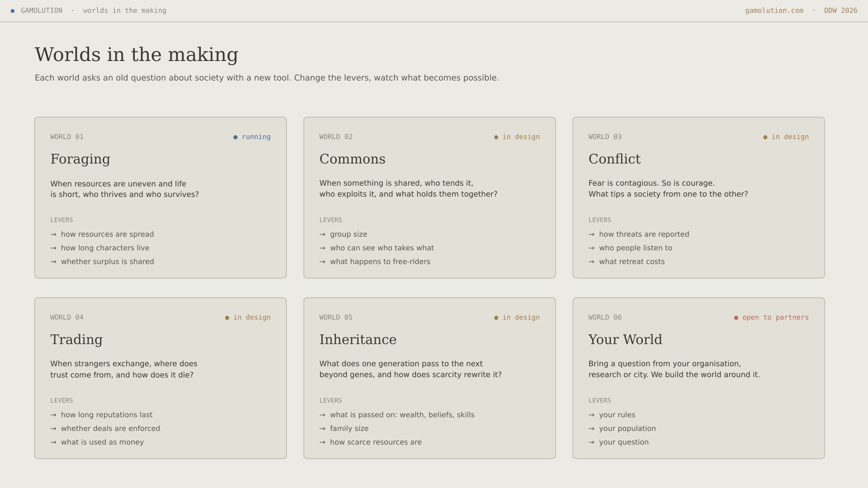Click the in design dot on Conflict
The image size is (868, 488).
click(765, 137)
